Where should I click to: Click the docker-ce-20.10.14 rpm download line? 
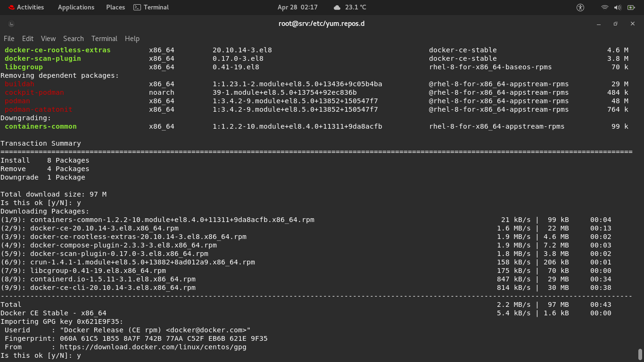306,228
